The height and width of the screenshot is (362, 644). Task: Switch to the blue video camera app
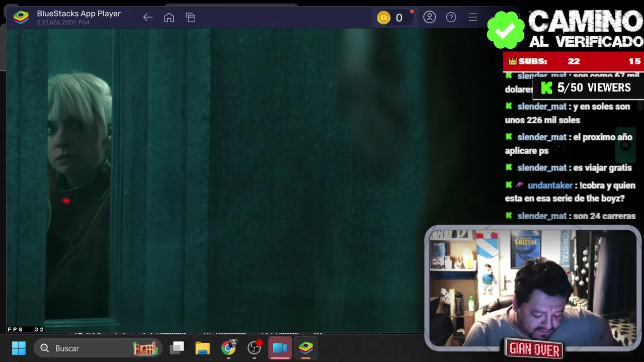pos(280,348)
